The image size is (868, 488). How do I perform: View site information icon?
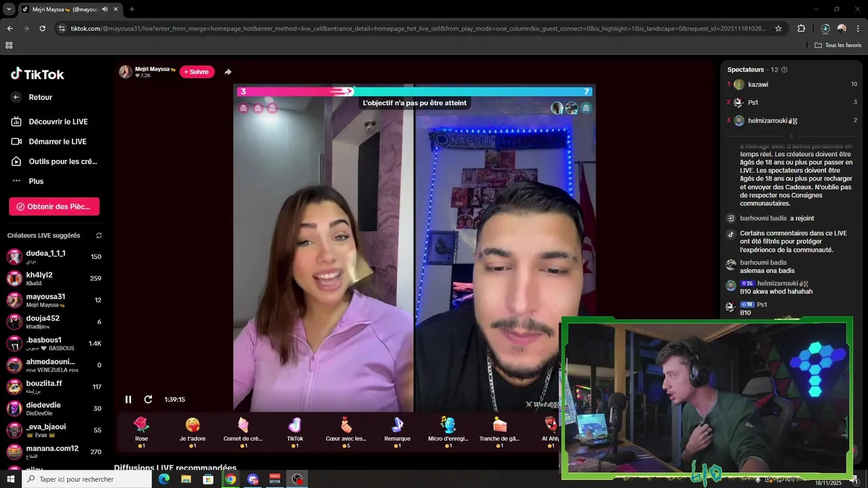62,28
